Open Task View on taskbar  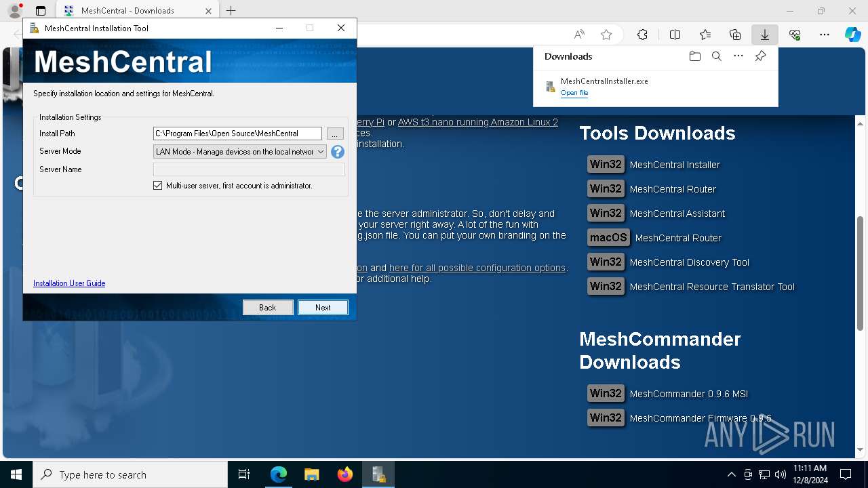tap(244, 474)
